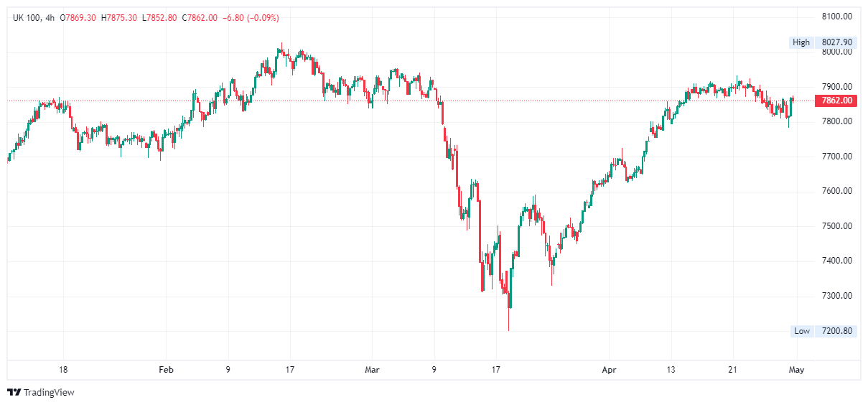The height and width of the screenshot is (405, 868).
Task: Click the 7500.00 price axis label
Action: (x=837, y=226)
